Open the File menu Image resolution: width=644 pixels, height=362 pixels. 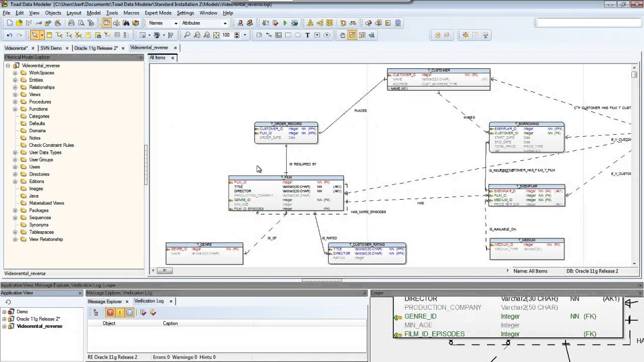pyautogui.click(x=6, y=13)
